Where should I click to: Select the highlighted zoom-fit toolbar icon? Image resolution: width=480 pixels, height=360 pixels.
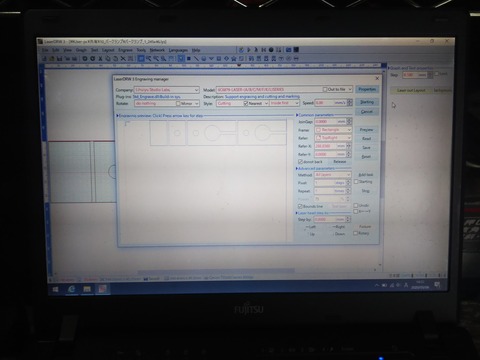click(x=141, y=58)
